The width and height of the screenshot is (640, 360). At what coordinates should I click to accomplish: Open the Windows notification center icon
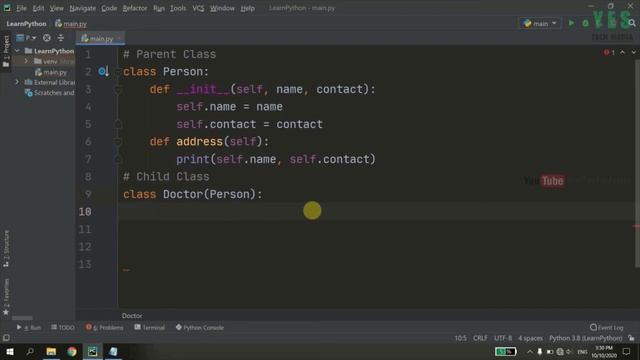627,351
